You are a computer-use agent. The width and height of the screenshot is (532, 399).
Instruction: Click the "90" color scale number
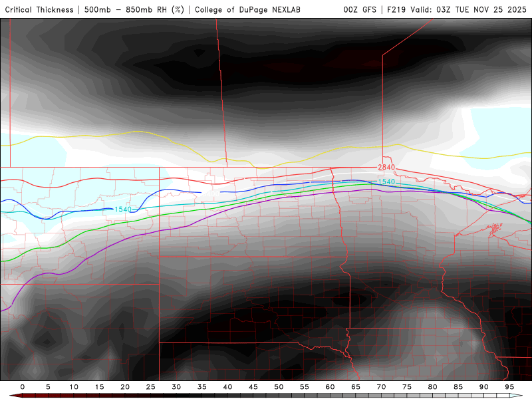[x=483, y=387]
